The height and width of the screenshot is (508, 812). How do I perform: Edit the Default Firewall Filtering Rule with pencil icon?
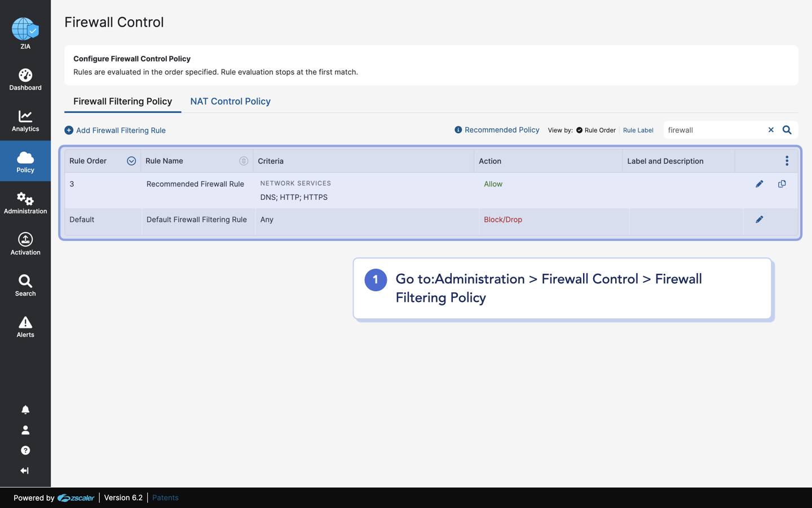tap(759, 219)
